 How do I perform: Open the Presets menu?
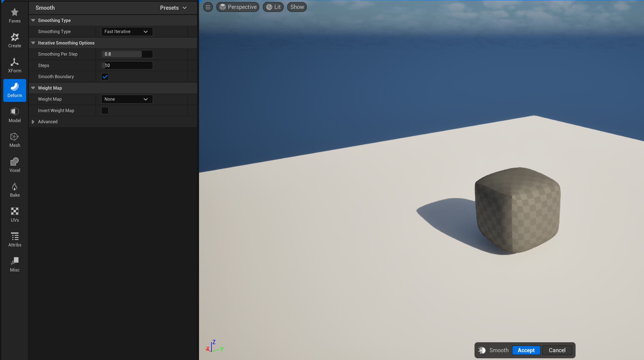[x=173, y=8]
